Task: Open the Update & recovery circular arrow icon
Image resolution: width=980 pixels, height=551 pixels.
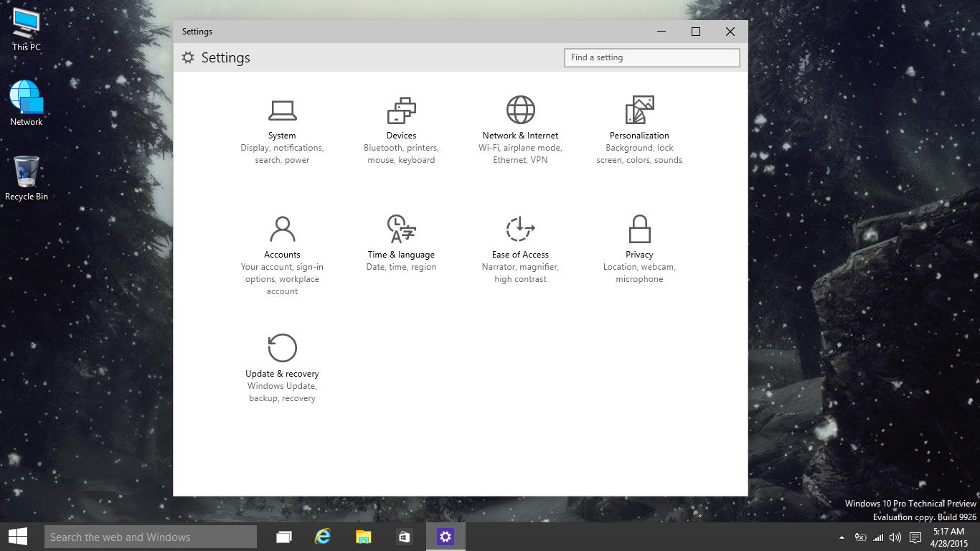Action: click(282, 348)
